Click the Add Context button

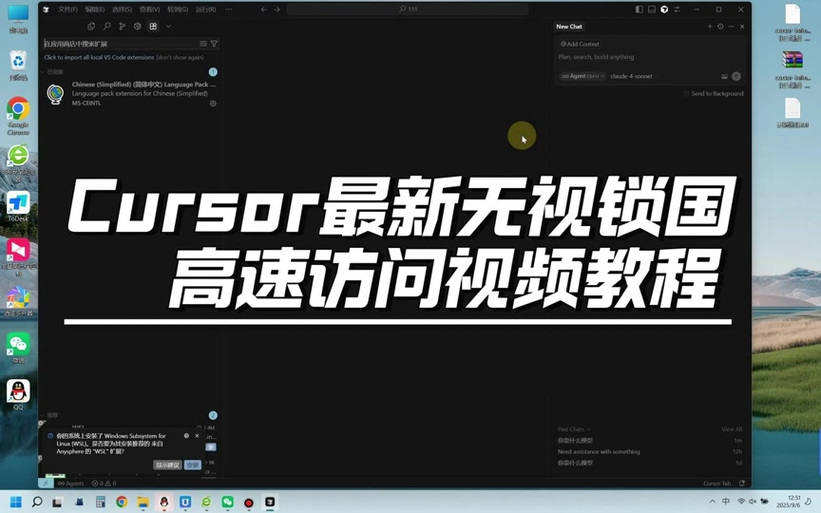point(580,44)
